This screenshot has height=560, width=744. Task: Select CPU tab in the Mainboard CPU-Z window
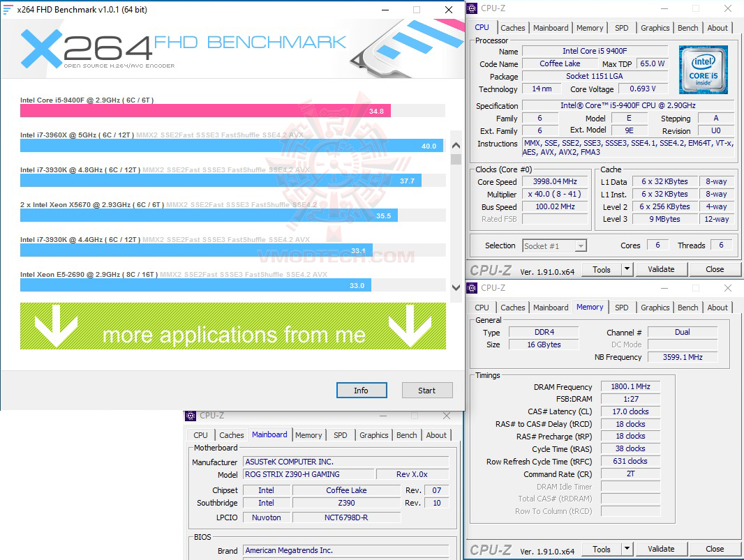[x=200, y=435]
